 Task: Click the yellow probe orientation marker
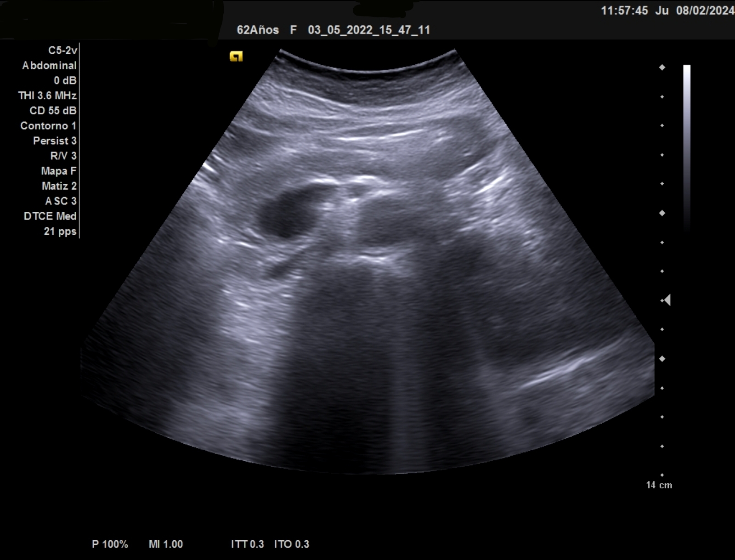(x=236, y=57)
